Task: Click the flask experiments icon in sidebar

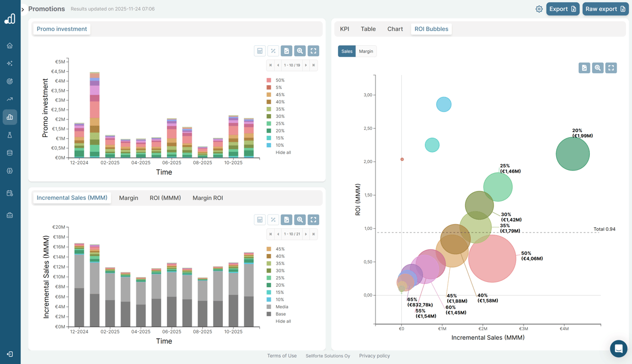Action: click(x=9, y=135)
